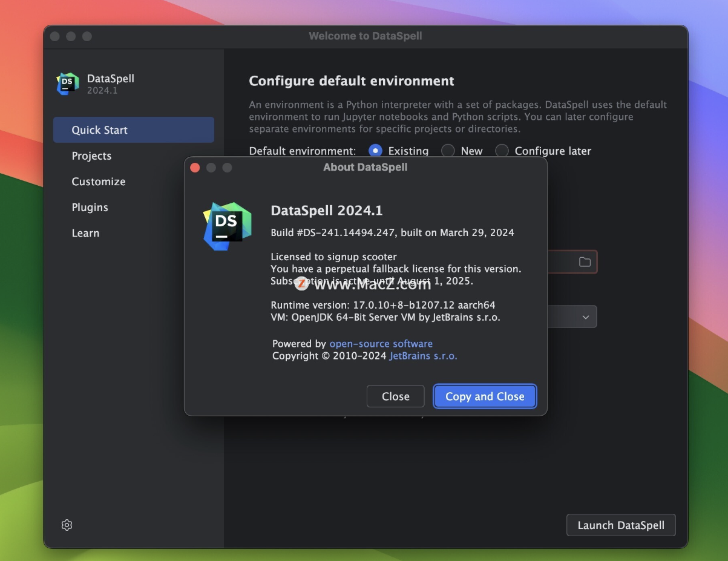Click the About DataSpell dialog title

point(366,167)
